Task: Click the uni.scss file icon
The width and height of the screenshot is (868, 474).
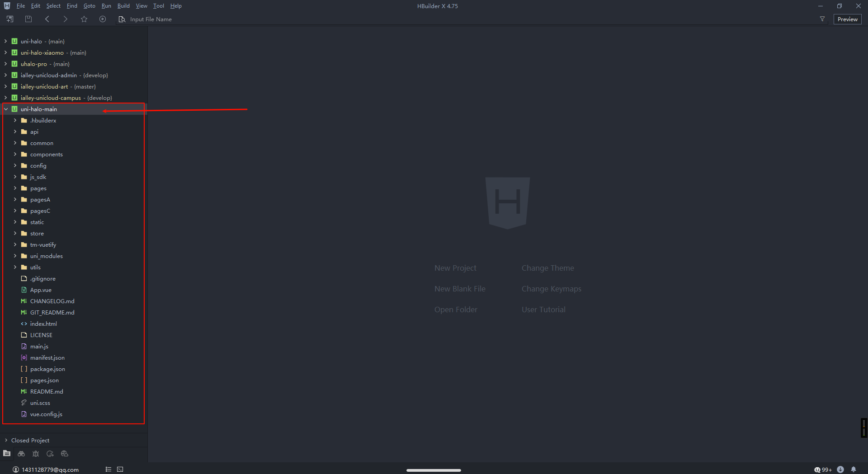Action: point(24,403)
